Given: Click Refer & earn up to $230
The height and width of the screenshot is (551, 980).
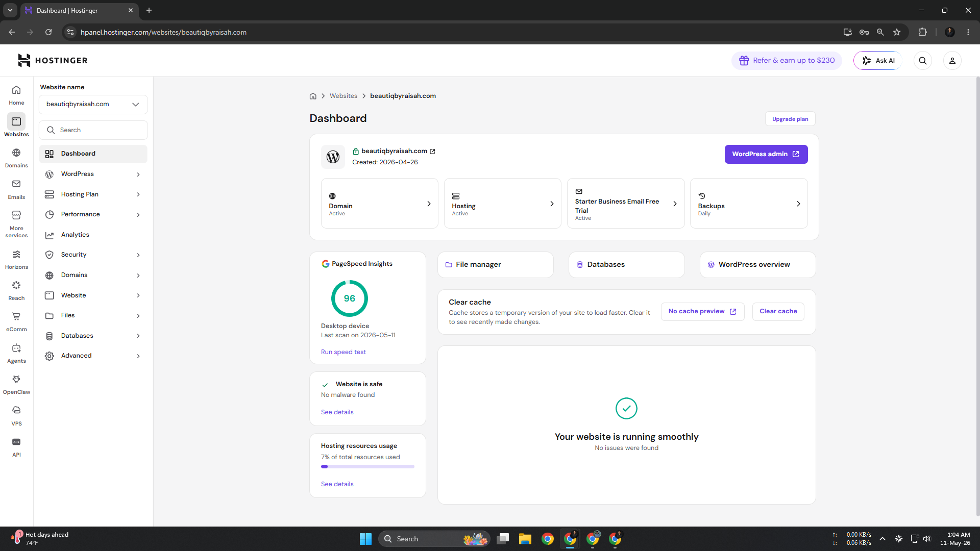Looking at the screenshot, I should tap(787, 61).
